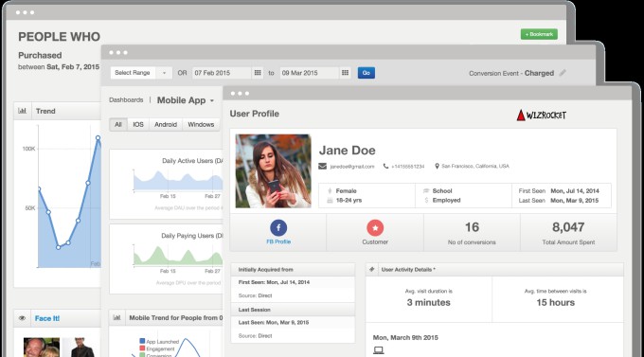This screenshot has height=357, width=644.
Task: Click the Initially Acquired from header
Action: click(x=293, y=270)
